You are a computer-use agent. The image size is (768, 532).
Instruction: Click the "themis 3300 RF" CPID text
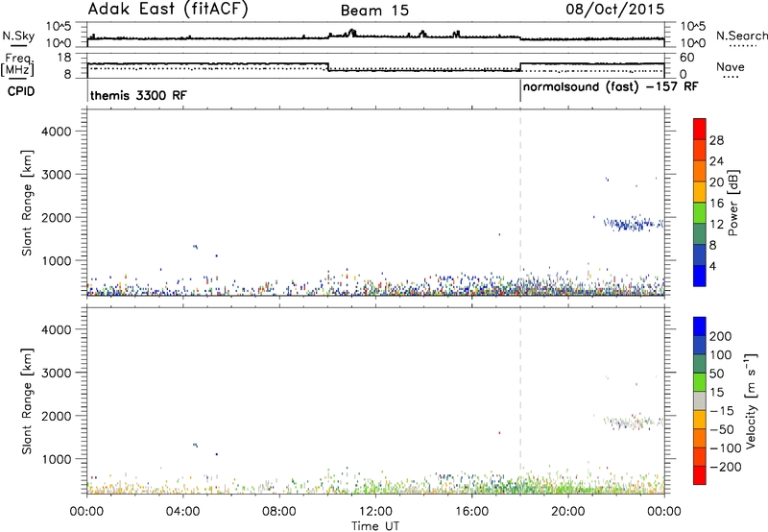(138, 95)
